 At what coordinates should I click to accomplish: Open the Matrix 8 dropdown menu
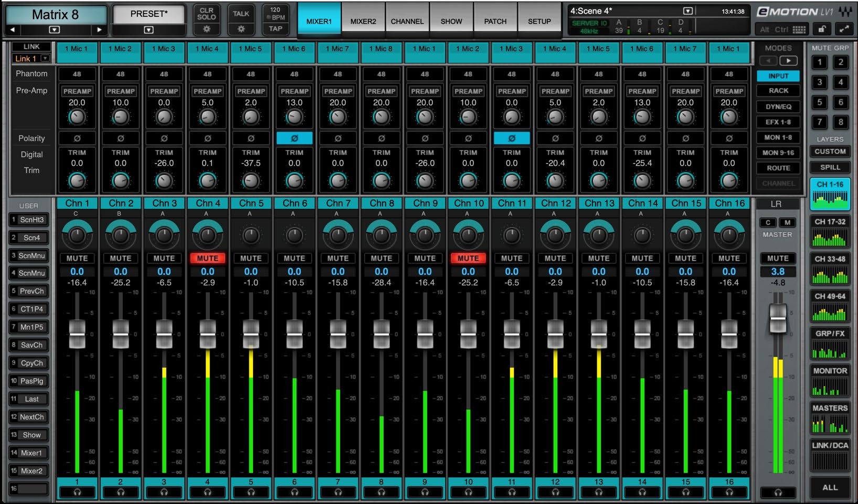(x=55, y=29)
